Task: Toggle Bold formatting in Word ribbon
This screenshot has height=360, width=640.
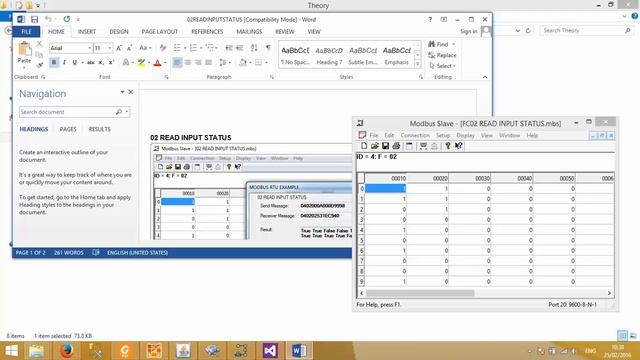Action: (x=54, y=62)
